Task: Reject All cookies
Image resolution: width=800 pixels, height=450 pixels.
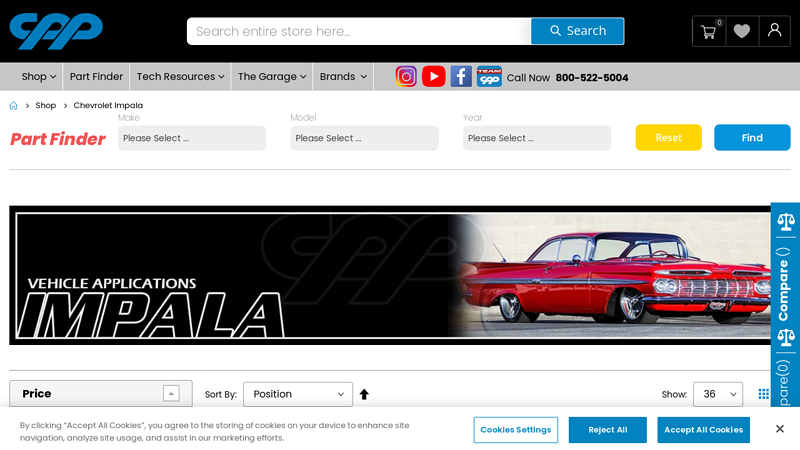Action: 608,430
